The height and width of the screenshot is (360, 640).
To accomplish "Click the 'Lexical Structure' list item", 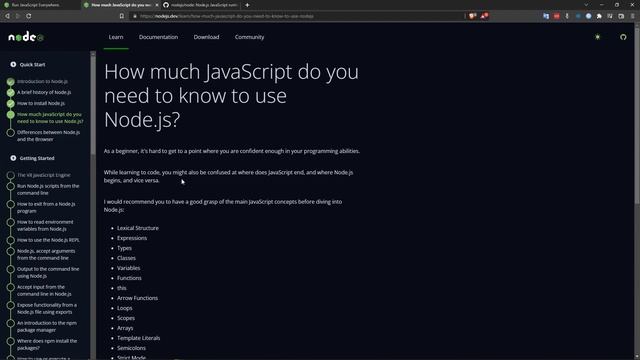I will click(x=138, y=228).
